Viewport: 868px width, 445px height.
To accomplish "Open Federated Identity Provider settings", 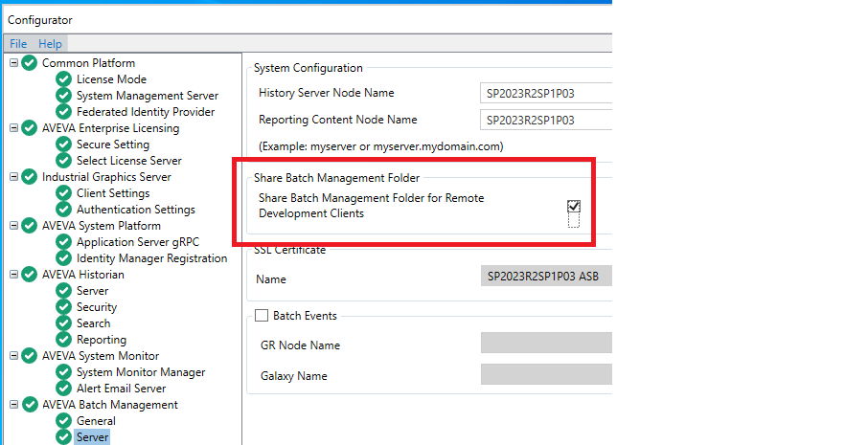I will tap(146, 112).
